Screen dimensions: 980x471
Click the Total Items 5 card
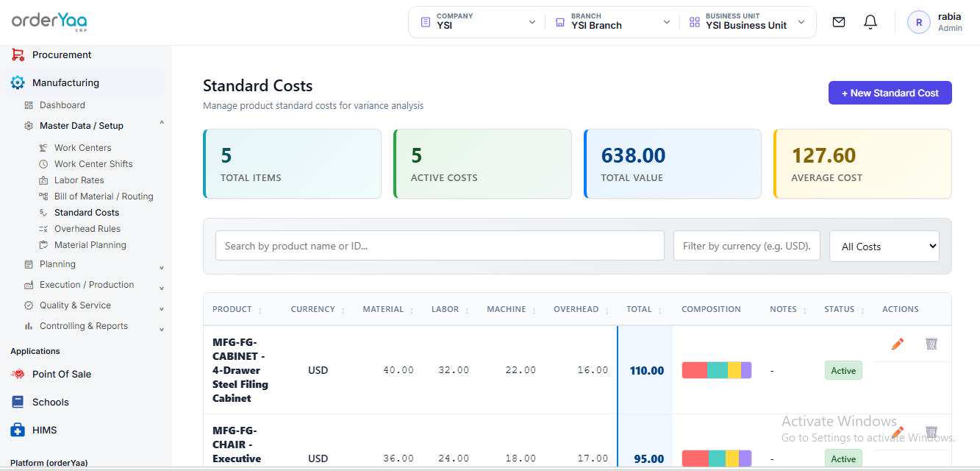[292, 164]
